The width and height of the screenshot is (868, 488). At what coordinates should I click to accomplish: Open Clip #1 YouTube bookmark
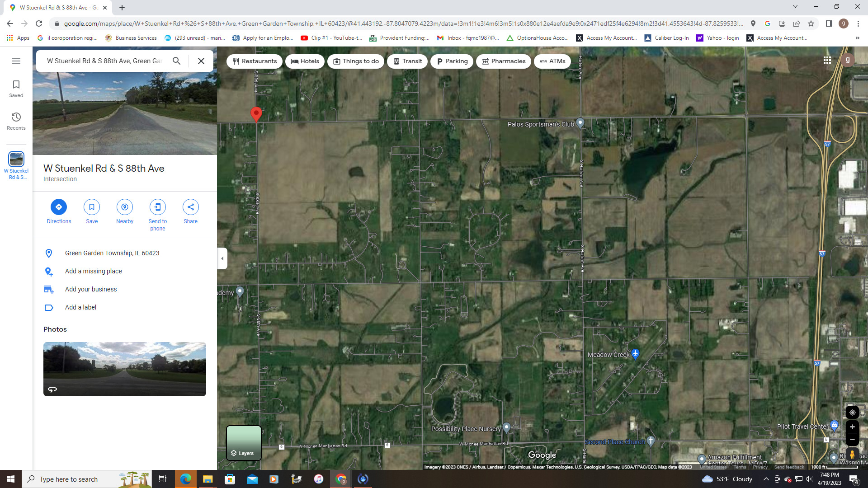(x=331, y=38)
